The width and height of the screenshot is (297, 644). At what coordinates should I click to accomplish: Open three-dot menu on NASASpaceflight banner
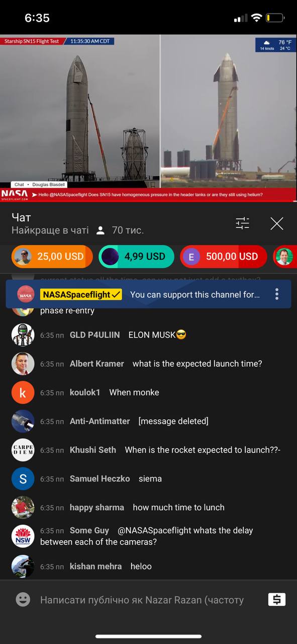(x=276, y=294)
